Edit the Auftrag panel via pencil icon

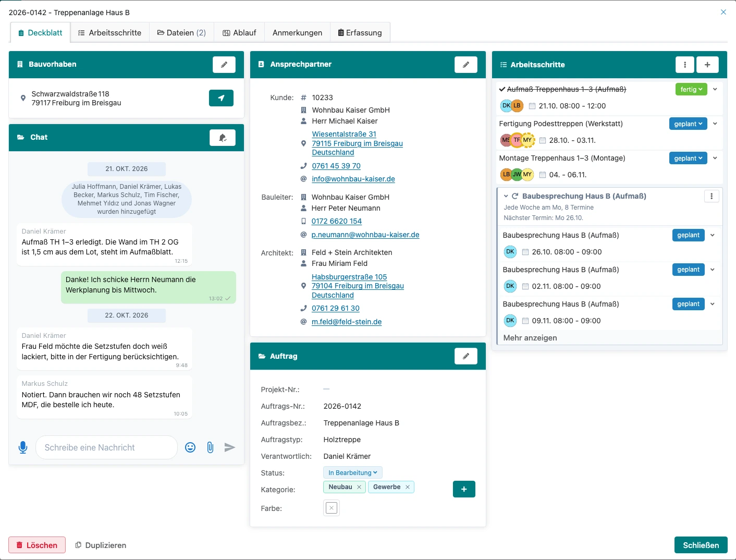click(466, 356)
